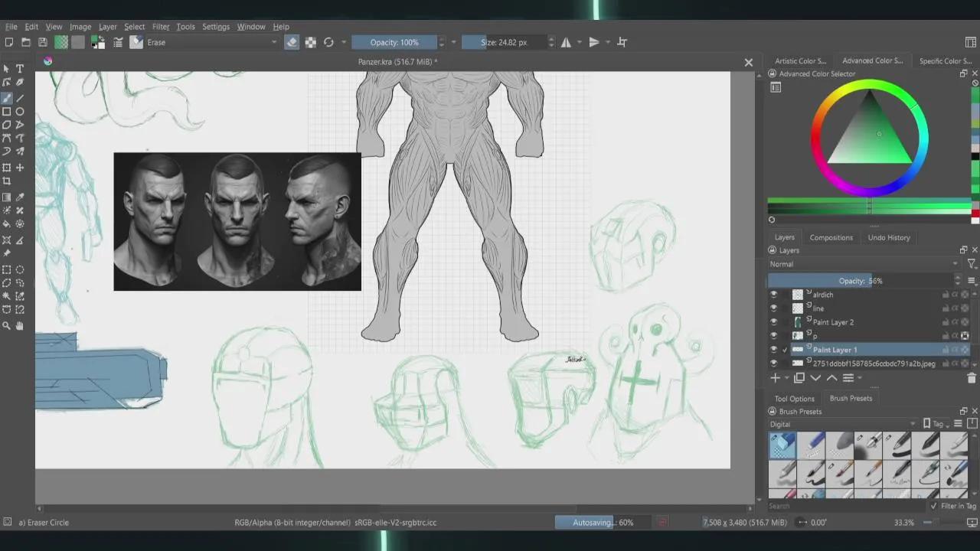Viewport: 980px width, 551px height.
Task: Select the Crop tool
Action: click(x=7, y=181)
